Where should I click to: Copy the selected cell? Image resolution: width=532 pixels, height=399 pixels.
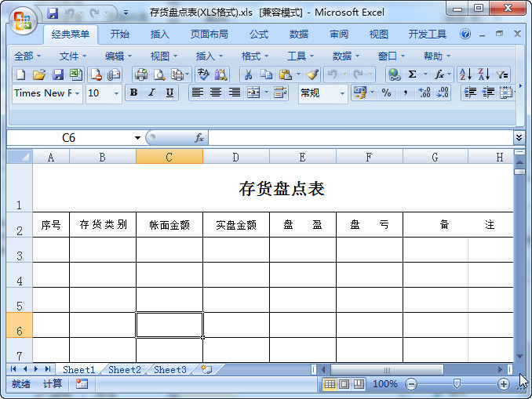click(x=266, y=74)
